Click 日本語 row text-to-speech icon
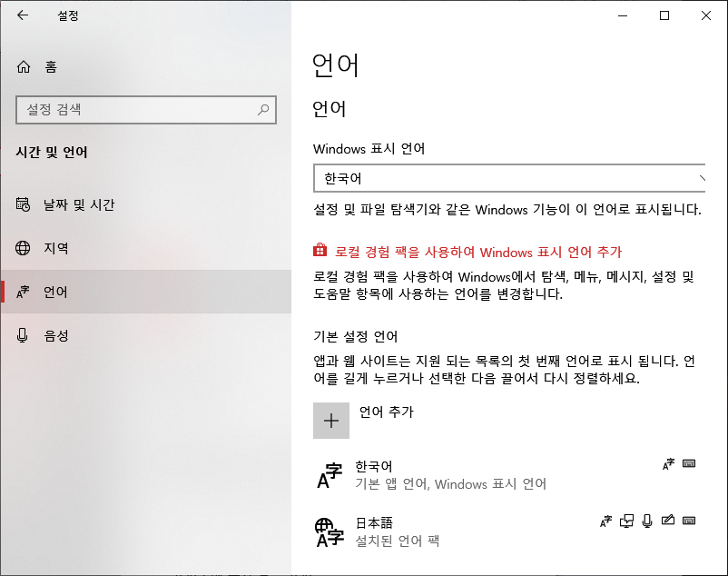This screenshot has height=576, width=728. click(626, 521)
